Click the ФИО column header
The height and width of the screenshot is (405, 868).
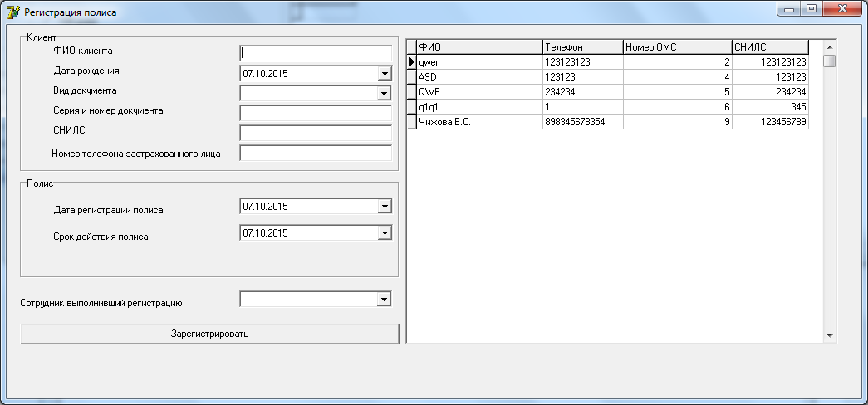[479, 47]
